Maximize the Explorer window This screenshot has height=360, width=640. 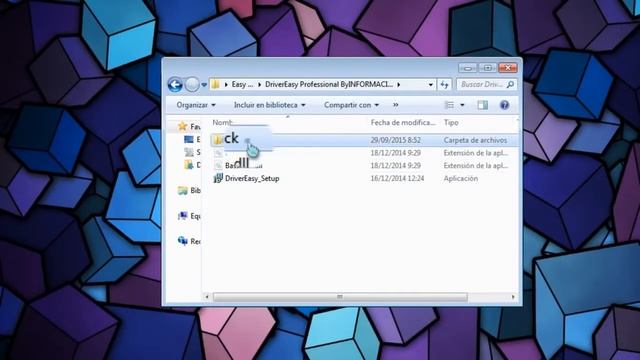click(x=487, y=68)
